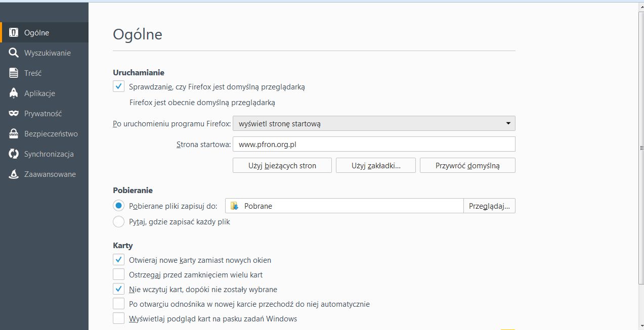Select "Pobierane pliki zapisuj do" radio button

pyautogui.click(x=118, y=206)
